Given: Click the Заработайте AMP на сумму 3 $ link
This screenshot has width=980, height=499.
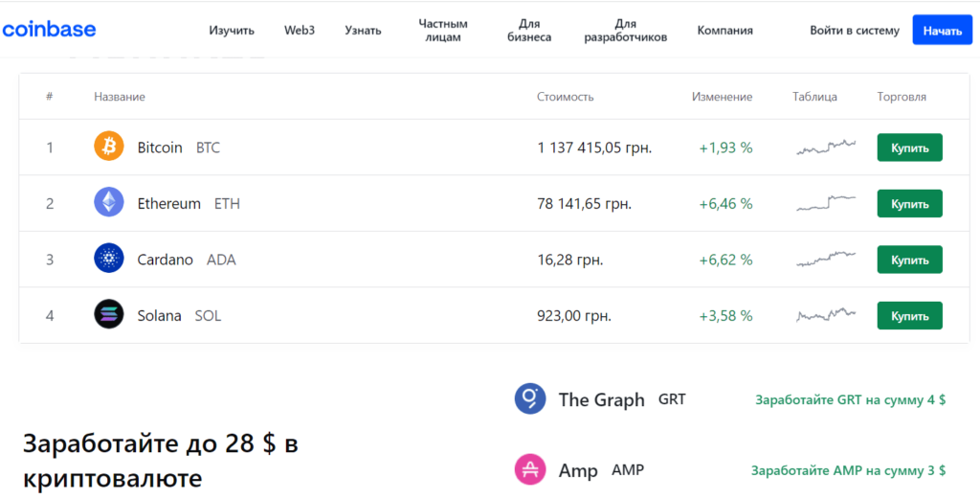Looking at the screenshot, I should pos(848,470).
